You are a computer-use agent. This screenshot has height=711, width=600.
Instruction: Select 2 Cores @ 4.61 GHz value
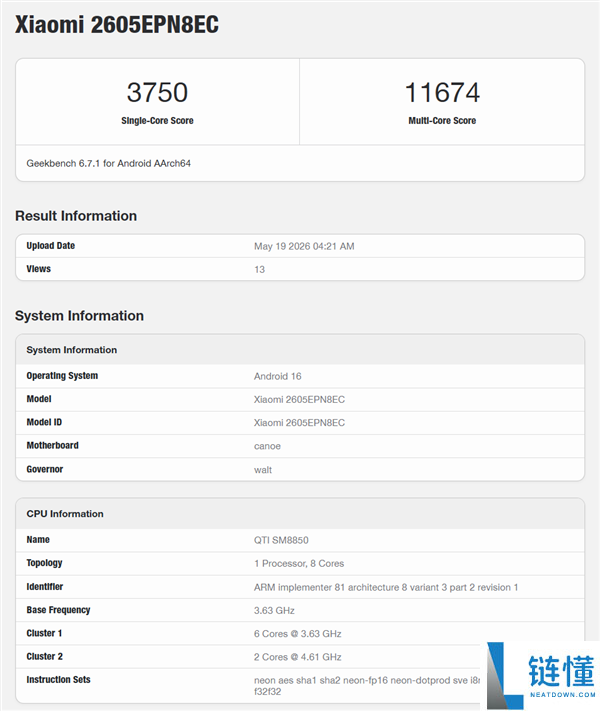coord(298,657)
